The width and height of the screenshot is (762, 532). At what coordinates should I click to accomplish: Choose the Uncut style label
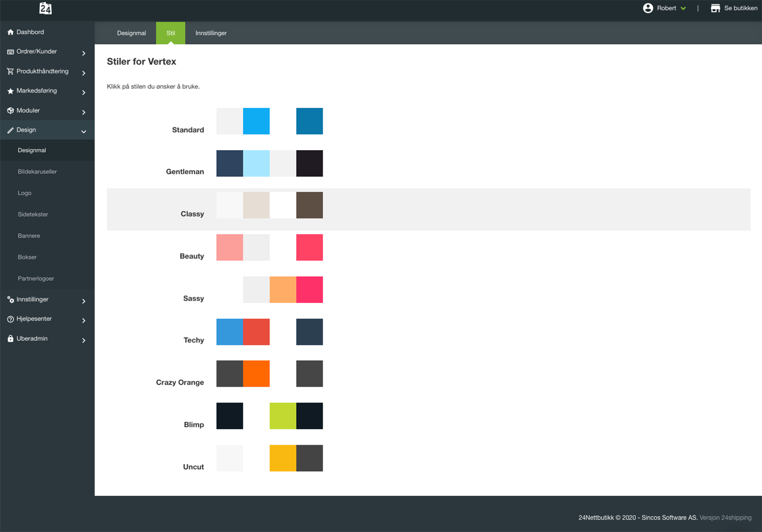coord(193,467)
